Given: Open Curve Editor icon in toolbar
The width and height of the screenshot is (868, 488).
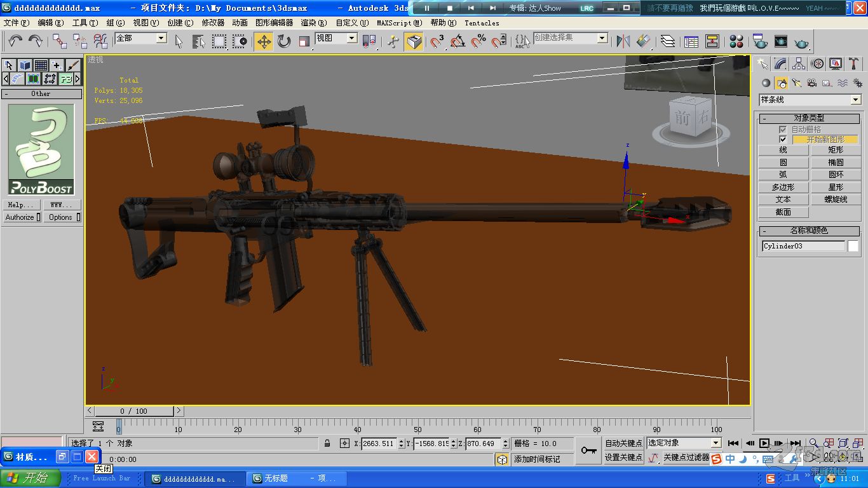Looking at the screenshot, I should pyautogui.click(x=691, y=41).
